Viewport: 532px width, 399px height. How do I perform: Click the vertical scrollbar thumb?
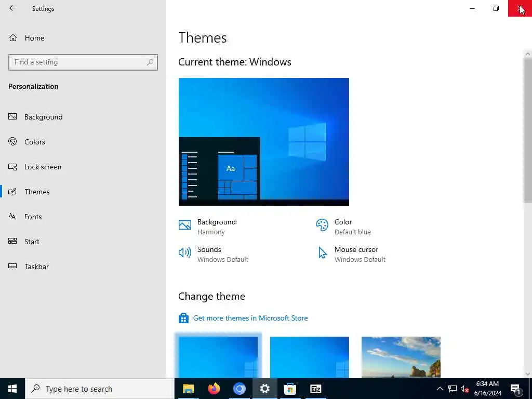coord(528,130)
